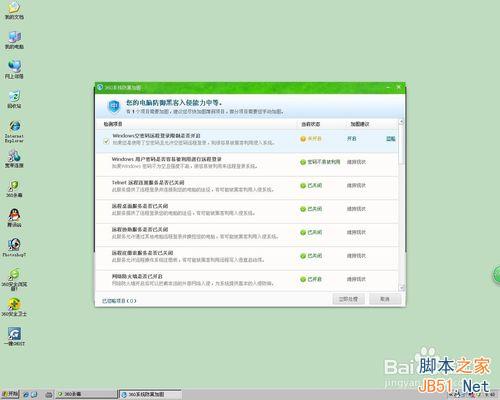Open the Network Neighborhood desktop icon
The width and height of the screenshot is (500, 400).
tap(14, 69)
